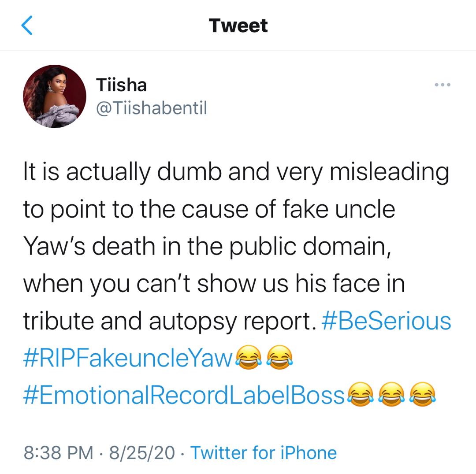
Task: Tap the Tiisha display name
Action: [122, 85]
